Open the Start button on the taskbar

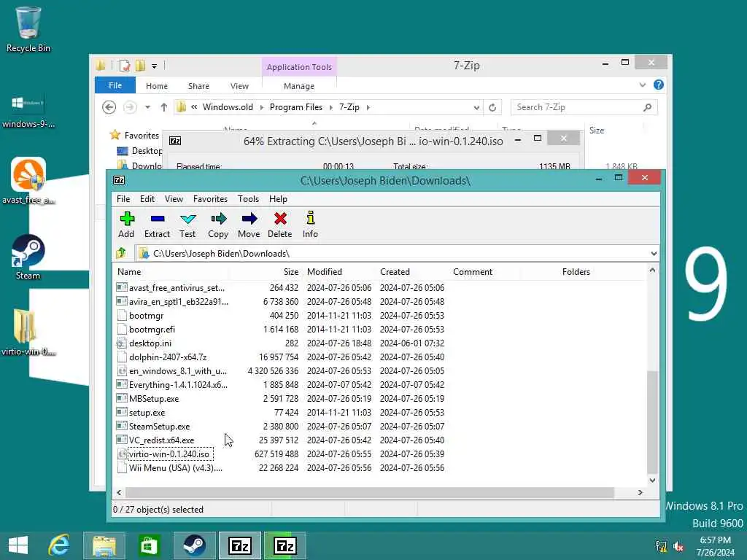(18, 545)
